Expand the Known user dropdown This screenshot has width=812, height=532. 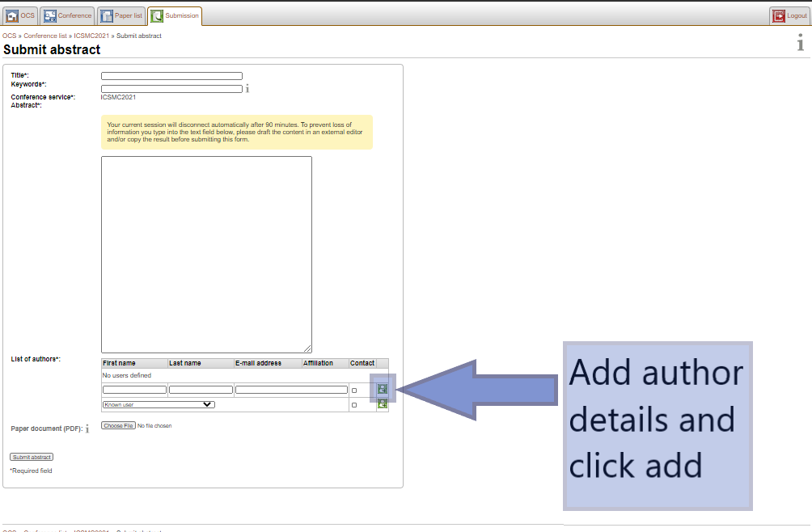pyautogui.click(x=159, y=404)
